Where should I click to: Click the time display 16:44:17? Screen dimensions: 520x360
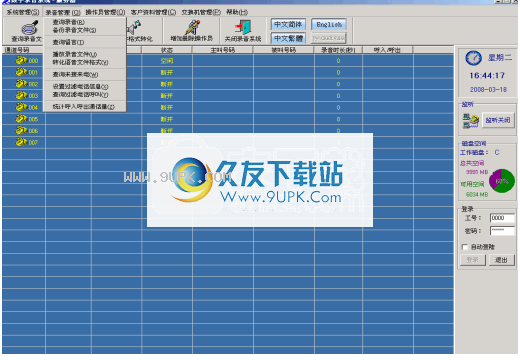point(487,75)
